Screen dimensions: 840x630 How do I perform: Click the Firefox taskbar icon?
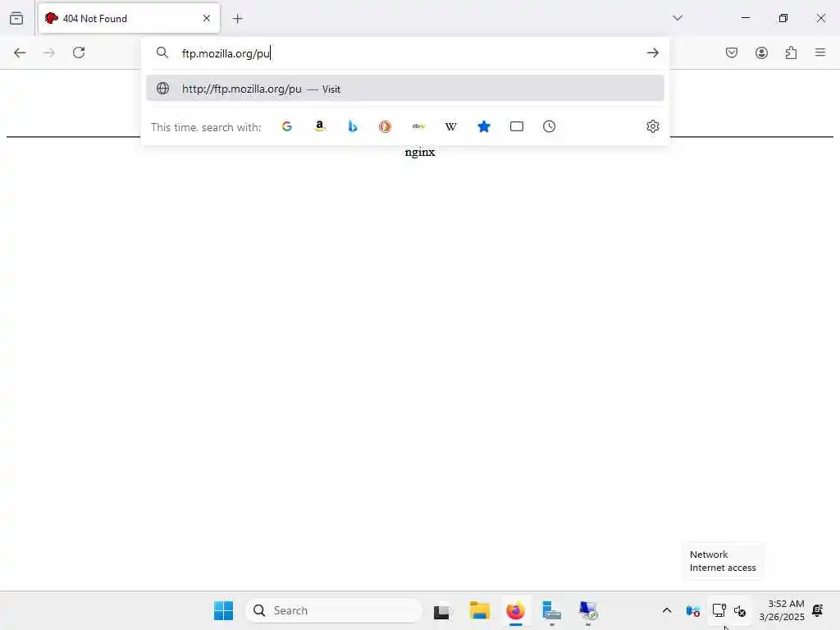[515, 610]
